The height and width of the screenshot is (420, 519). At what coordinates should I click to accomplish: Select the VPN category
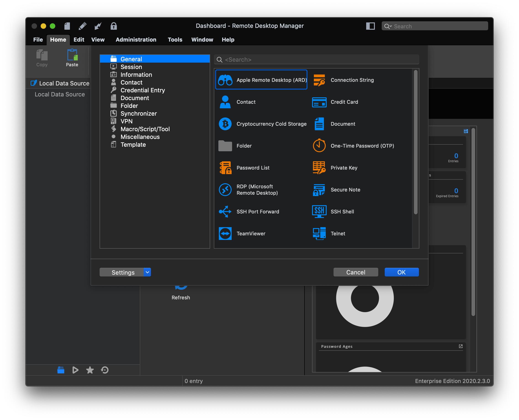click(155, 121)
